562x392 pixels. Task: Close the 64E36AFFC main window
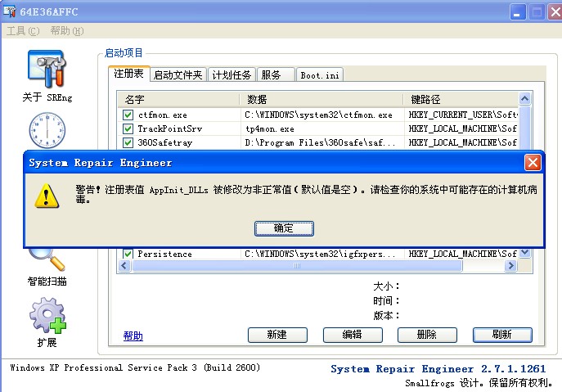555,12
